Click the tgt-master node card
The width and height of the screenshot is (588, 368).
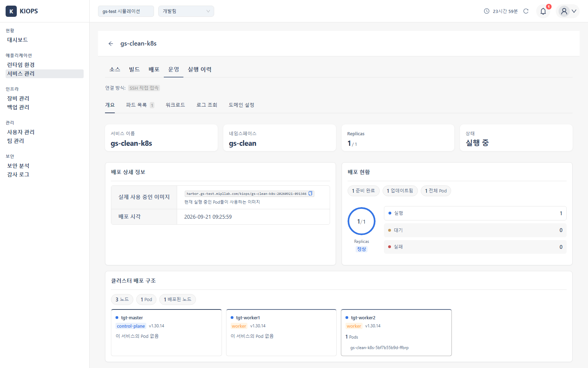166,333
